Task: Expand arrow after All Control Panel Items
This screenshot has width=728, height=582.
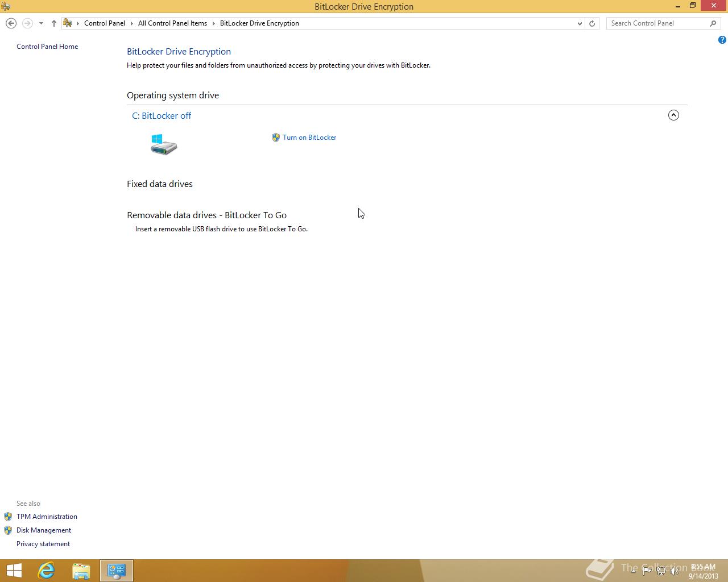Action: pyautogui.click(x=214, y=23)
